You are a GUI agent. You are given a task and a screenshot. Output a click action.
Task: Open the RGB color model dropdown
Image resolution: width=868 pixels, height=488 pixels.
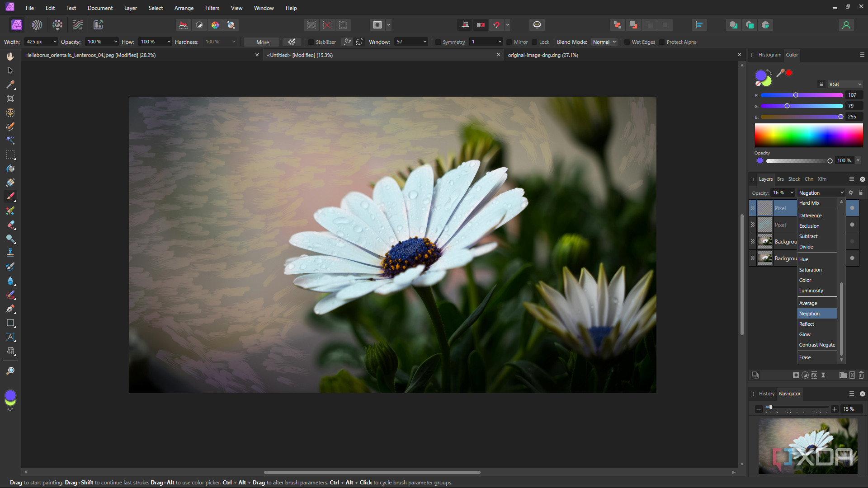pos(845,84)
